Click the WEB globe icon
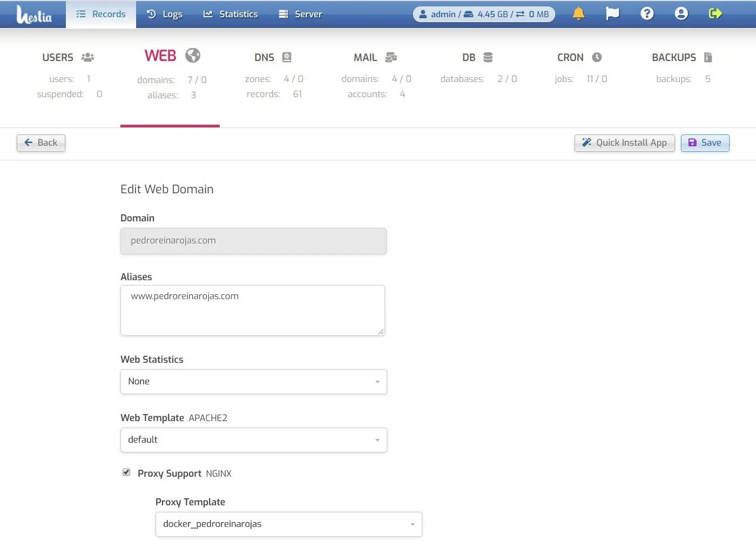Viewport: 756px width, 548px height. (x=193, y=56)
